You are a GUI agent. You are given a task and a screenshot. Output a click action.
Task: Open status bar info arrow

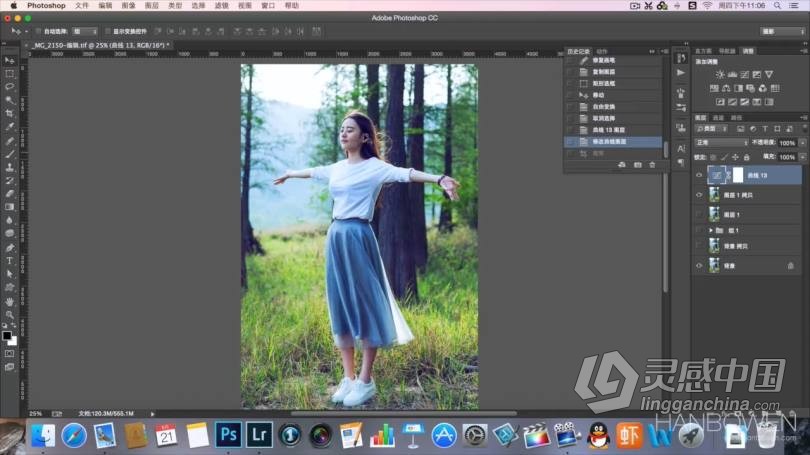(x=152, y=414)
